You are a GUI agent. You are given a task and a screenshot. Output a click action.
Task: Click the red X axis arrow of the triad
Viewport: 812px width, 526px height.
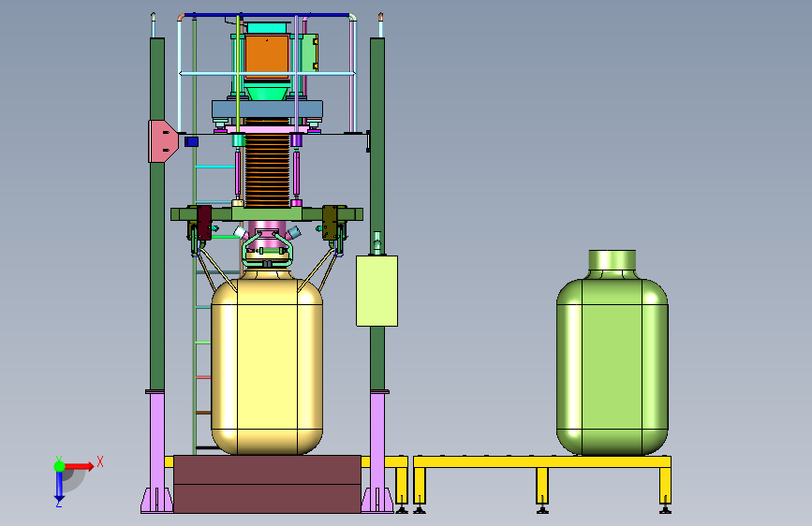(x=80, y=466)
